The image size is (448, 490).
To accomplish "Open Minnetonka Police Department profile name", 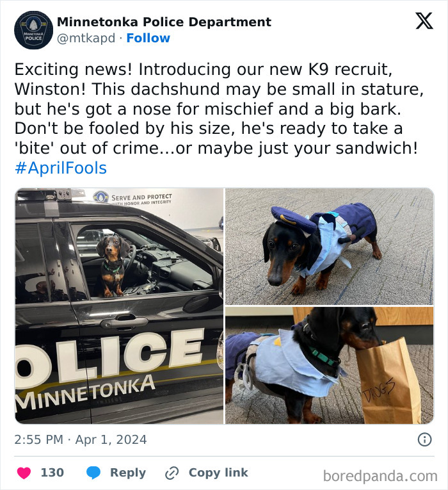I will click(x=164, y=22).
